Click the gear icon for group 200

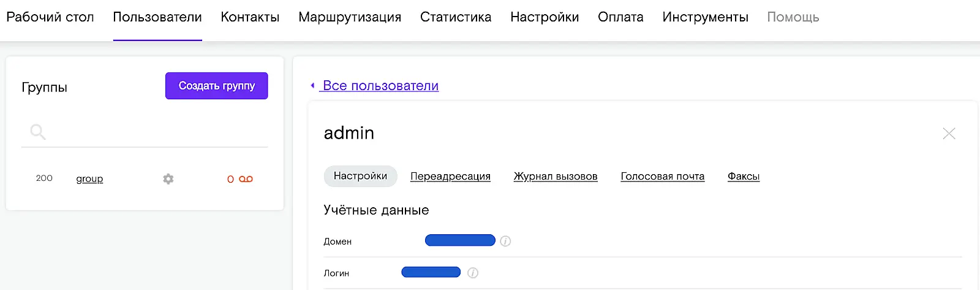168,179
